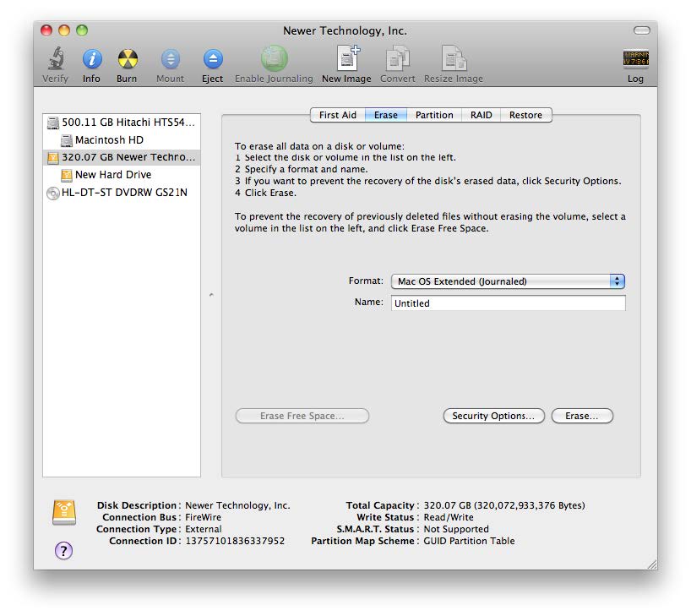Click the Mount toolbar icon

click(170, 60)
